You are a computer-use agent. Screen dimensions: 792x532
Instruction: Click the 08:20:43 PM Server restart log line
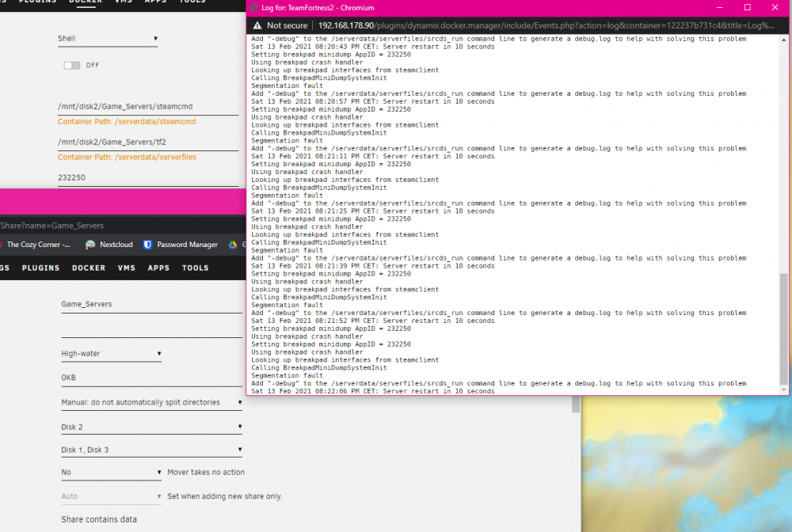point(373,47)
